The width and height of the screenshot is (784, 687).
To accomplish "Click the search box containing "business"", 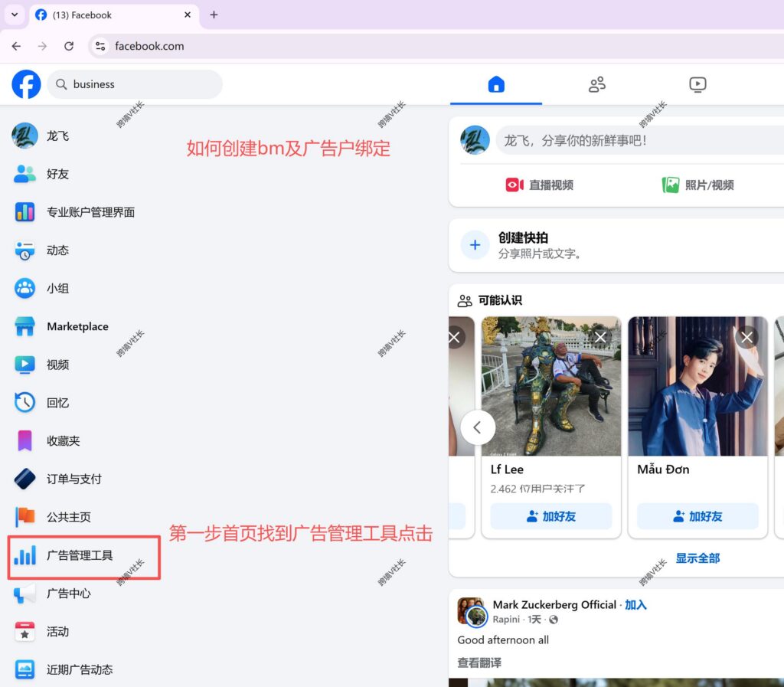I will tap(135, 84).
